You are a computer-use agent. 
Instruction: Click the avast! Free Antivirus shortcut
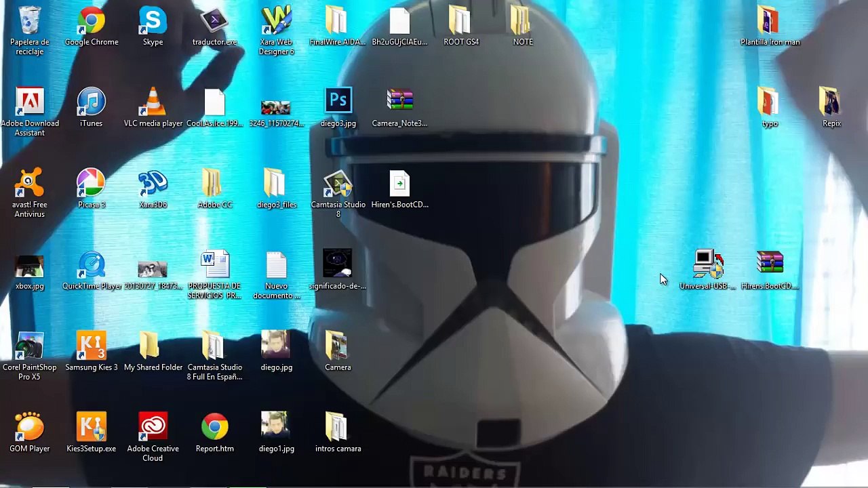tap(30, 183)
